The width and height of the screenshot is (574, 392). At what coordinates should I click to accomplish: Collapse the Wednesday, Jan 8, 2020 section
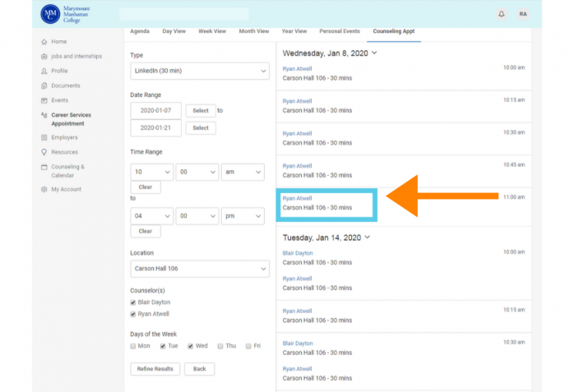374,53
